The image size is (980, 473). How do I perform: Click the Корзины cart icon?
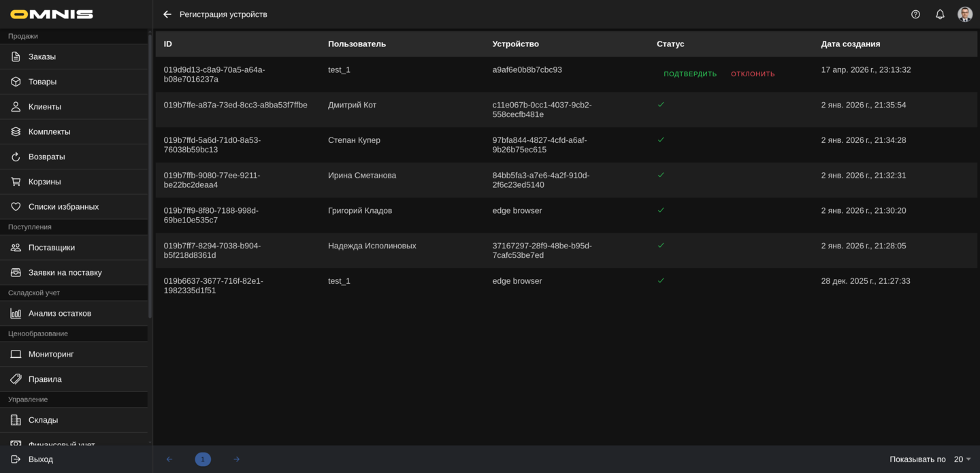click(16, 182)
